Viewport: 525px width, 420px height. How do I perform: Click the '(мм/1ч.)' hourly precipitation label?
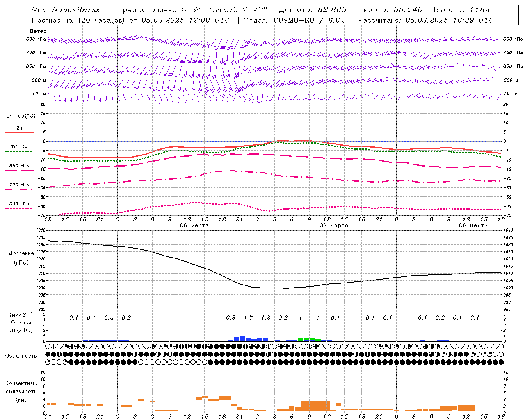[x=21, y=330]
